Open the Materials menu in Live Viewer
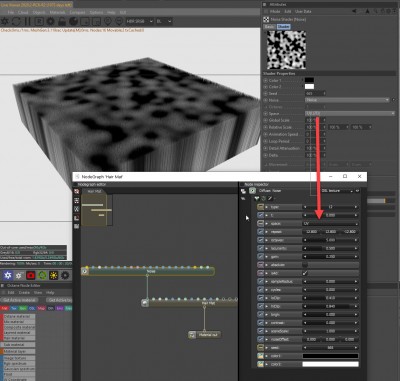Screen dimensions: 400x381 click(57, 12)
